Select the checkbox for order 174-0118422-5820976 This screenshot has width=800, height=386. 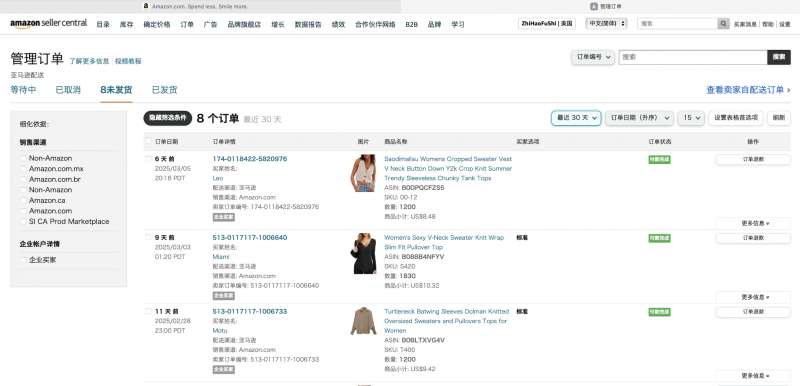coord(148,159)
